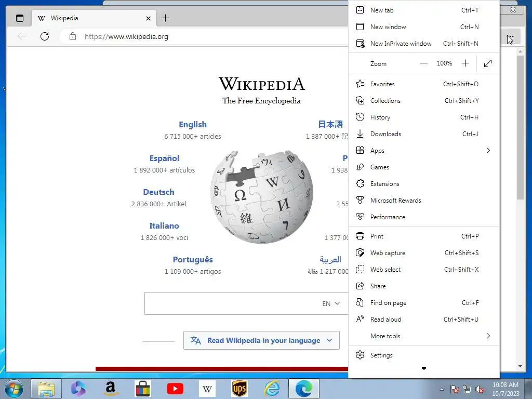Open Español Wikipedia link
This screenshot has width=532, height=399.
[x=164, y=158]
